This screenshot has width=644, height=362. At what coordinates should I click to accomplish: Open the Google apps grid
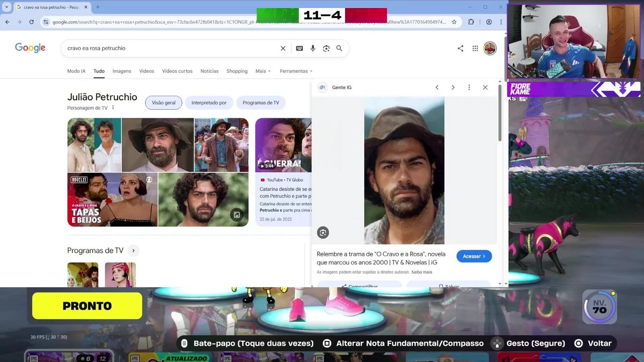[475, 48]
